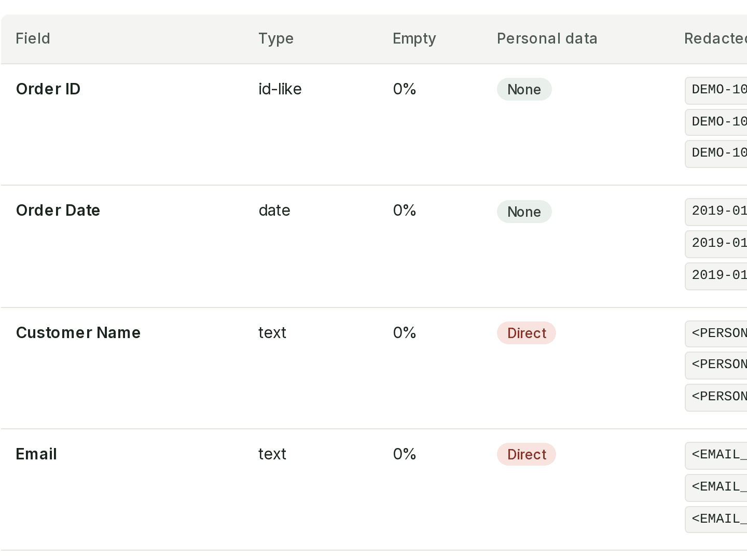Click the Direct badge for Customer Name
Image resolution: width=747 pixels, height=560 pixels.
tap(527, 333)
